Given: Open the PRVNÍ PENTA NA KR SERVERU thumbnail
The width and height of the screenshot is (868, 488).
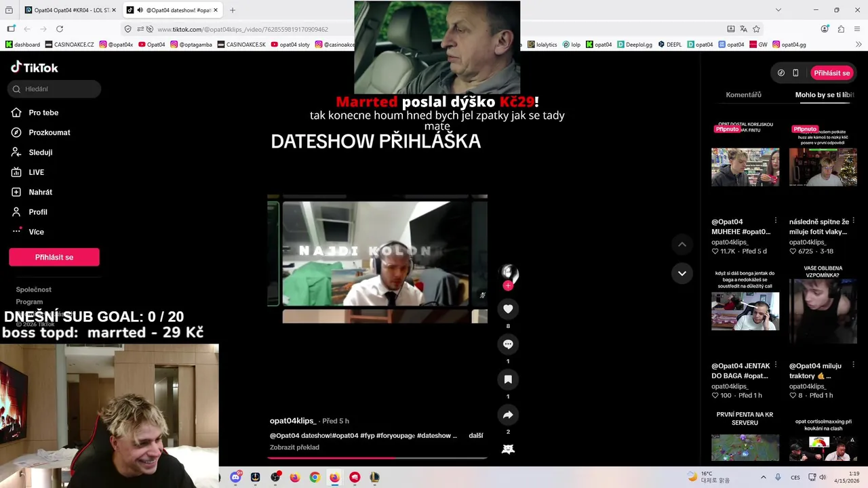Looking at the screenshot, I should click(745, 447).
